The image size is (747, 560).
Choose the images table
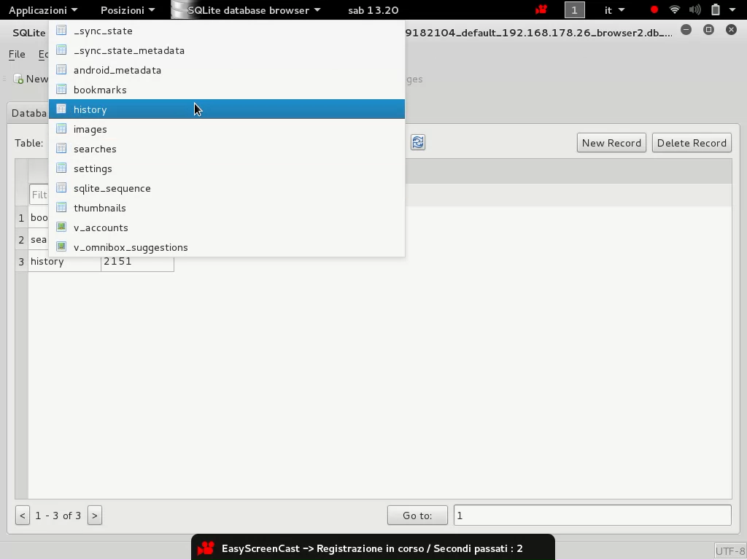(227, 129)
